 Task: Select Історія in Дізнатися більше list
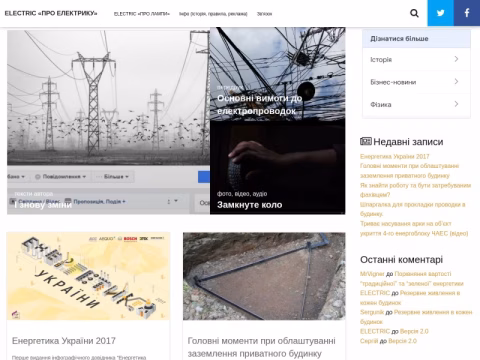pos(416,59)
